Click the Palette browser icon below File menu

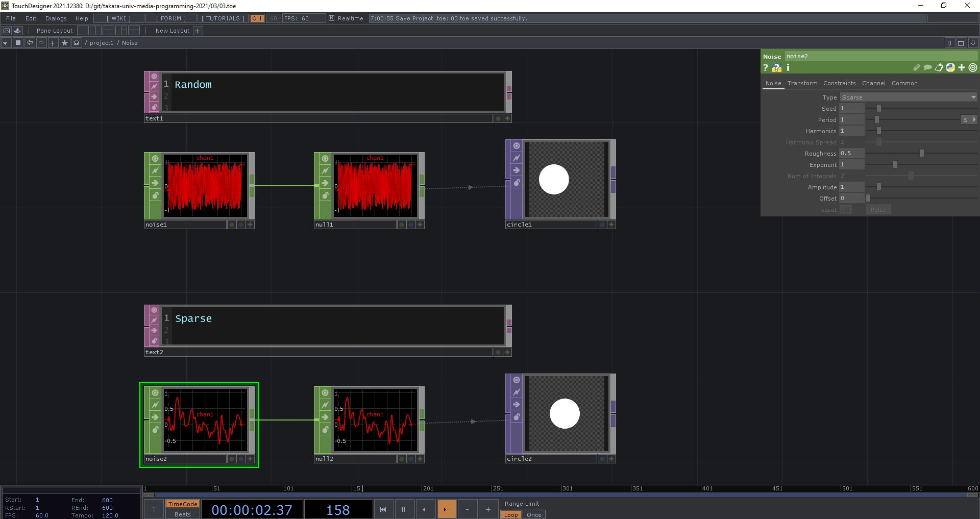coord(17,31)
